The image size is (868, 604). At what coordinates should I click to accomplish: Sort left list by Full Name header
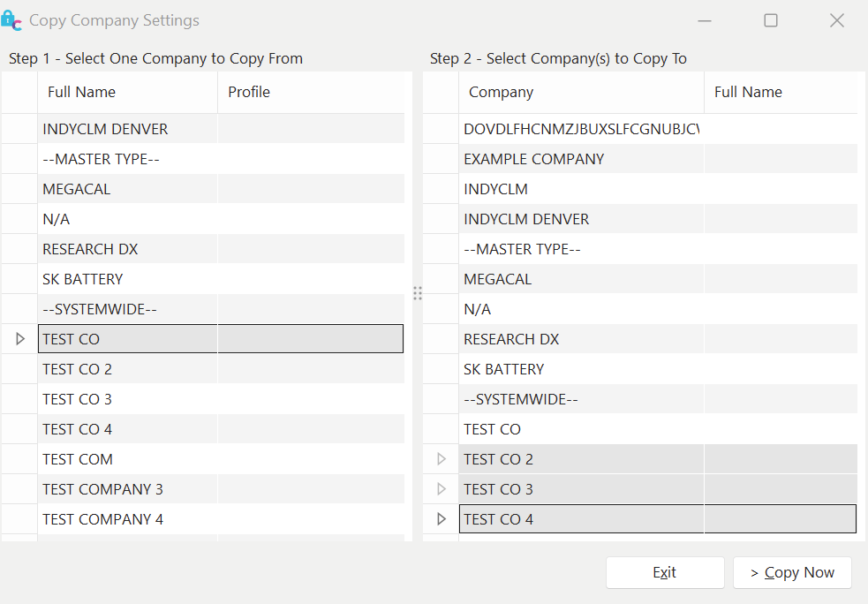(x=127, y=92)
